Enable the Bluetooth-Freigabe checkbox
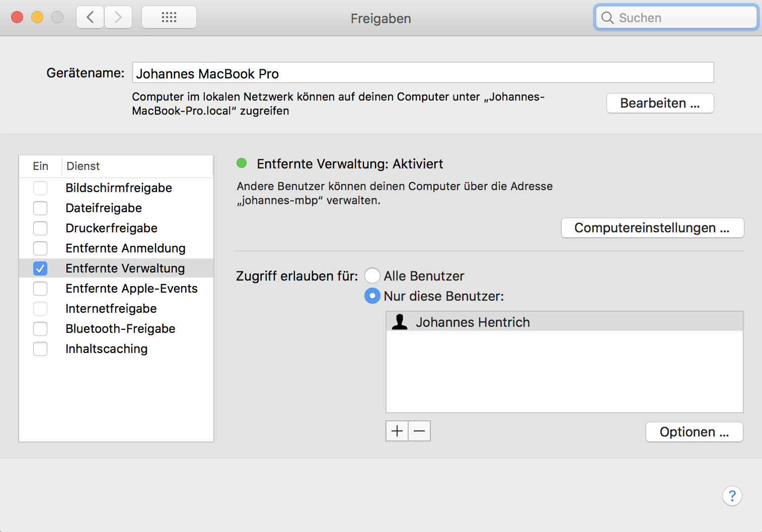The width and height of the screenshot is (762, 532). (x=40, y=329)
